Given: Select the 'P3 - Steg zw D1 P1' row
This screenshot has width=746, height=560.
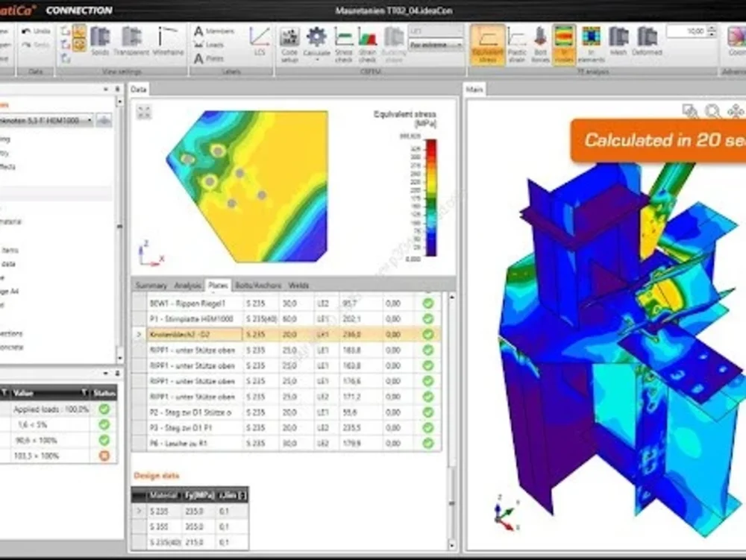Looking at the screenshot, I should 286,428.
